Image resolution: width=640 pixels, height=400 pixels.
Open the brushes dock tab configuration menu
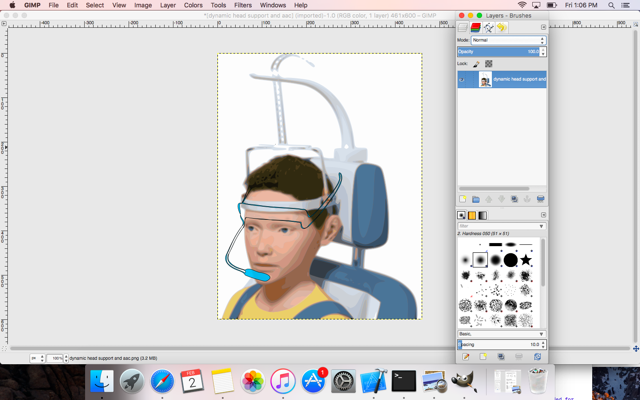tap(543, 215)
